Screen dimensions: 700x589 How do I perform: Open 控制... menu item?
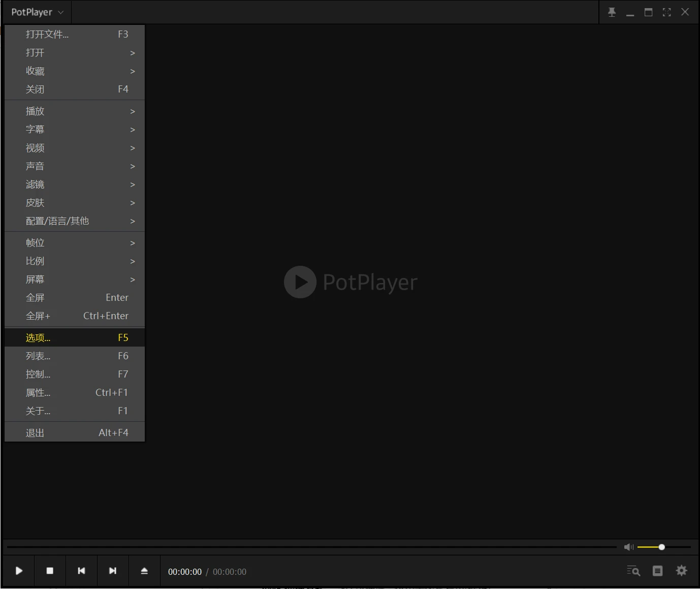(75, 374)
